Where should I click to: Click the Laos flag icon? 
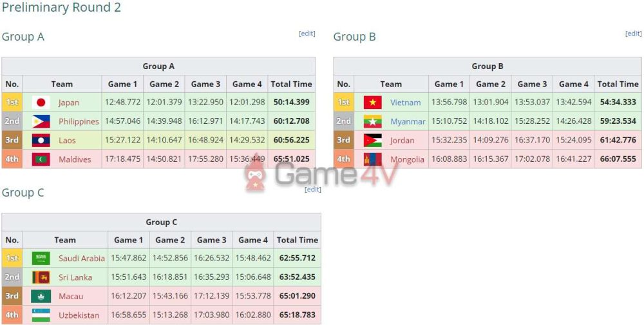[x=41, y=140]
